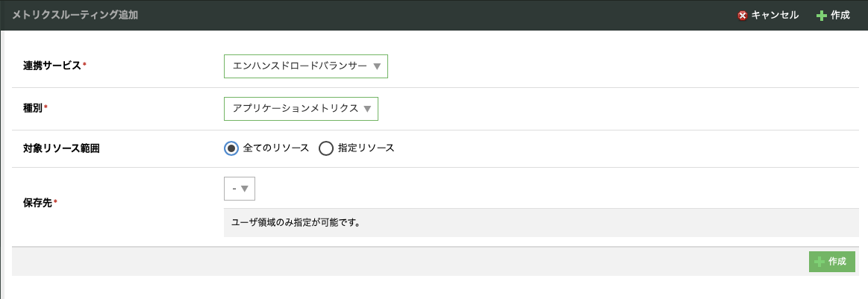Click the 指定リソース label text
The width and height of the screenshot is (868, 299).
[x=366, y=148]
